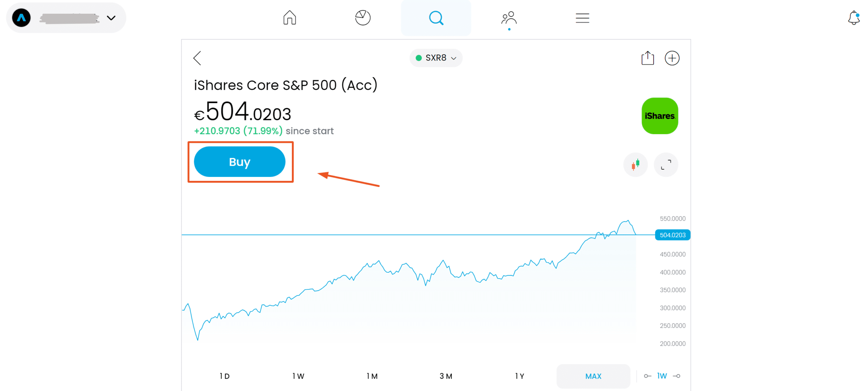
Task: Add to watchlist with plus icon
Action: (672, 58)
